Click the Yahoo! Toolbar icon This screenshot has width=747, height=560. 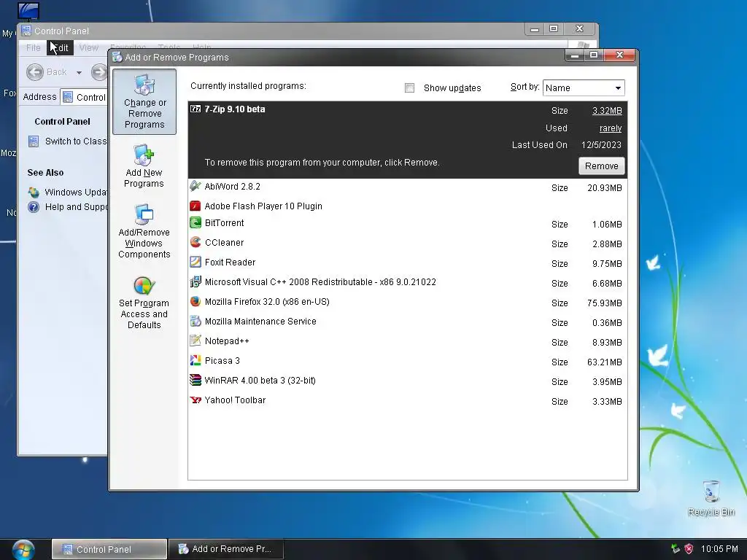pos(196,400)
